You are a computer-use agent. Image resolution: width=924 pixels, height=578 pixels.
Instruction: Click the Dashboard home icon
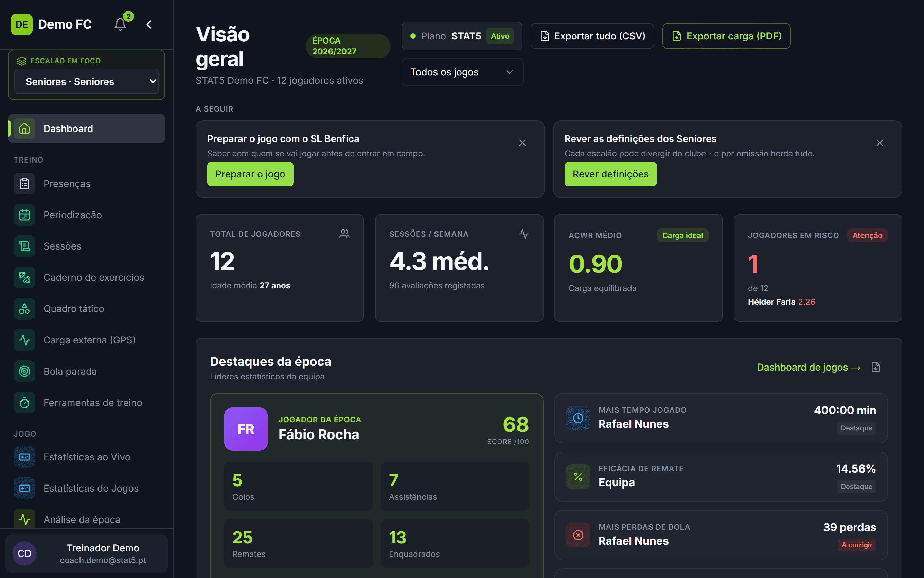coord(24,129)
